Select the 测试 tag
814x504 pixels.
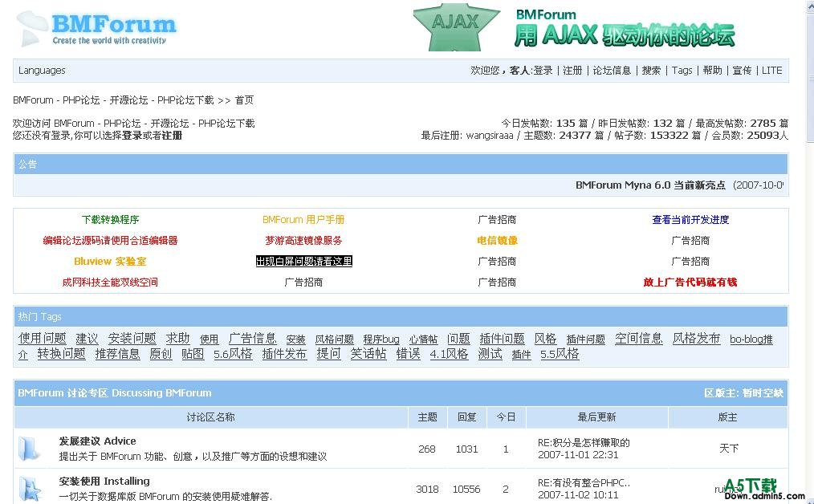pos(490,354)
